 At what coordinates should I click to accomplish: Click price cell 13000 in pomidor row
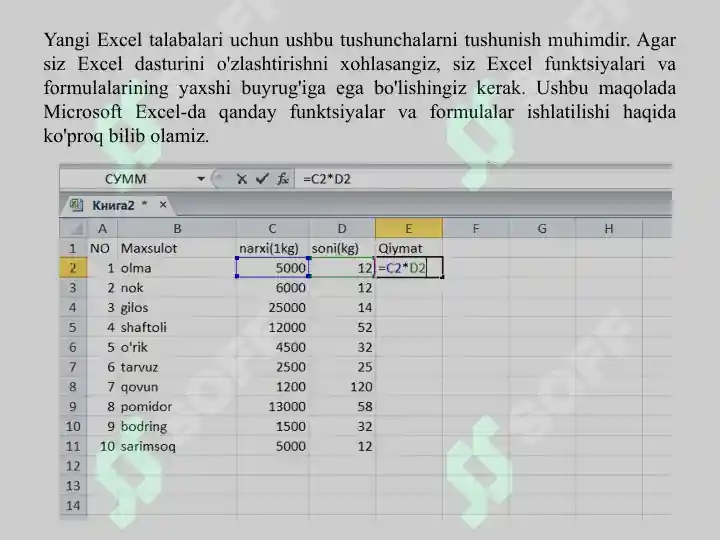click(x=273, y=406)
